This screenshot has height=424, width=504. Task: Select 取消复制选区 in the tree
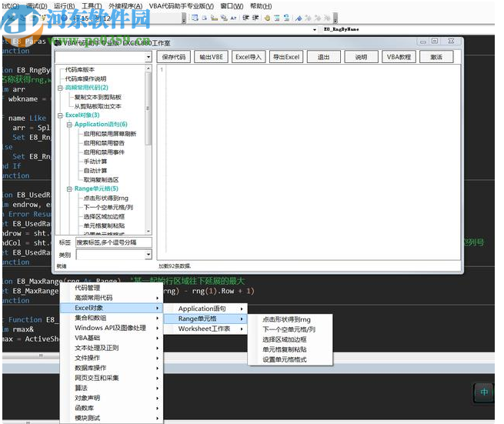coord(101,180)
